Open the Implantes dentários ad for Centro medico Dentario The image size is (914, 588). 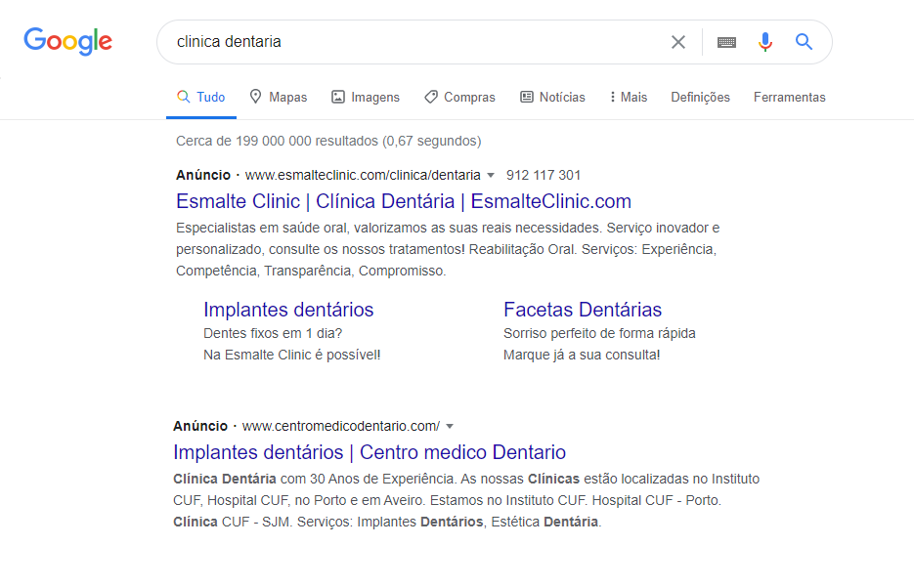tap(370, 452)
